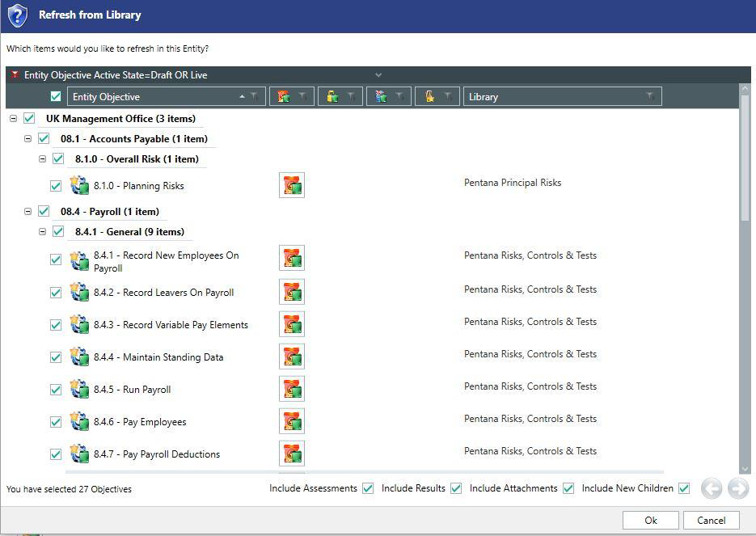Screen dimensions: 756x536
Task: Click the help shield icon in title bar
Action: point(18,15)
